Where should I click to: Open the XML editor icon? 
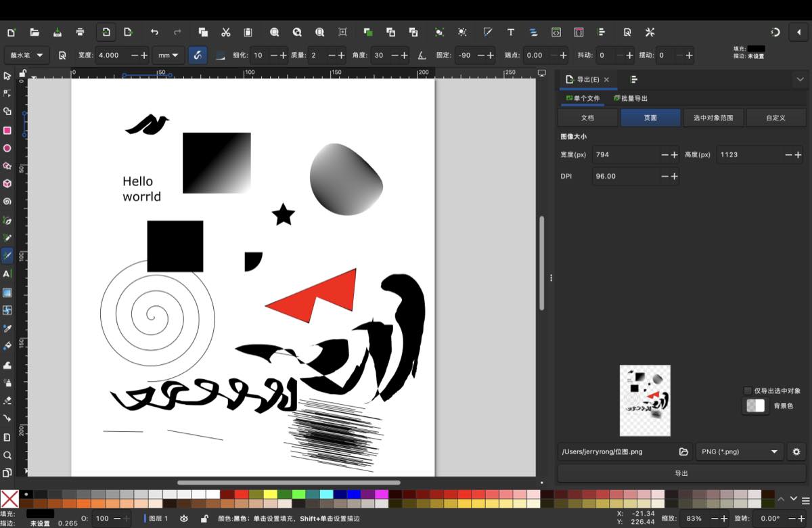click(556, 32)
